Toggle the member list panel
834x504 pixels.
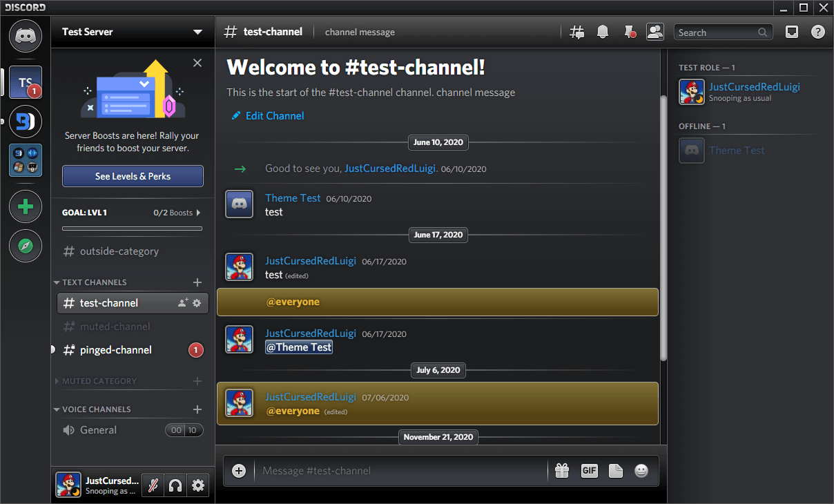point(654,32)
